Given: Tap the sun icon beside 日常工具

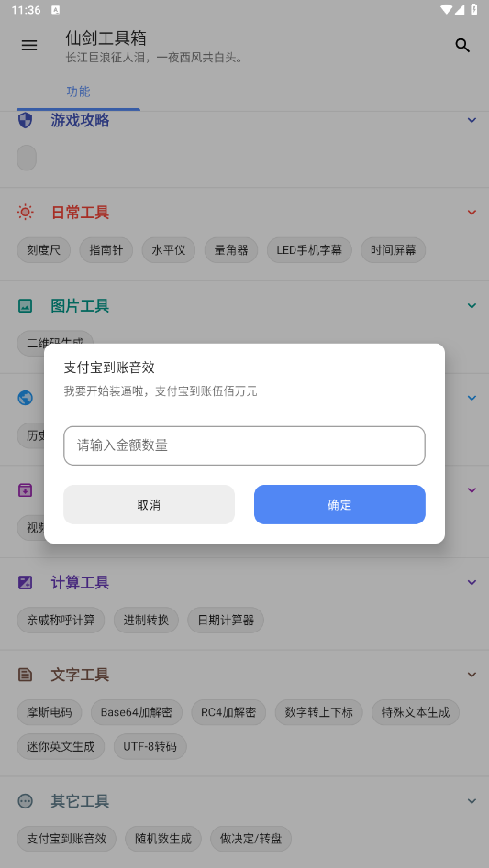Looking at the screenshot, I should (26, 213).
